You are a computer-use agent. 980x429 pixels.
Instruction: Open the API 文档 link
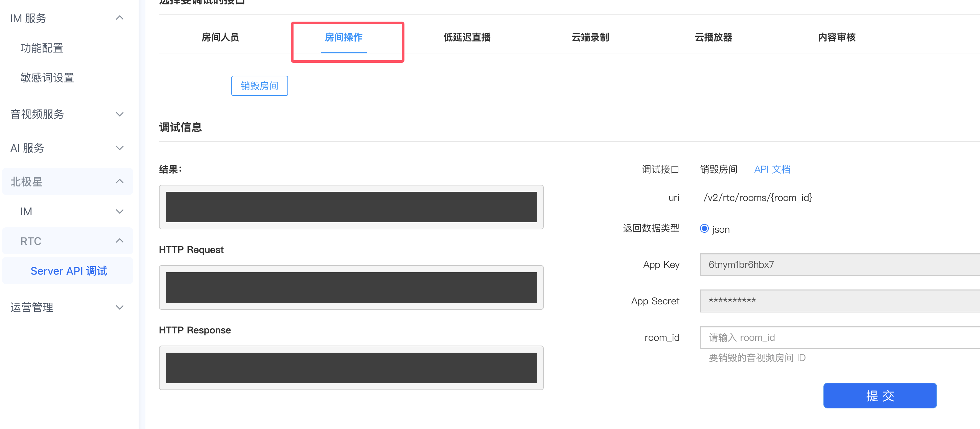point(772,169)
